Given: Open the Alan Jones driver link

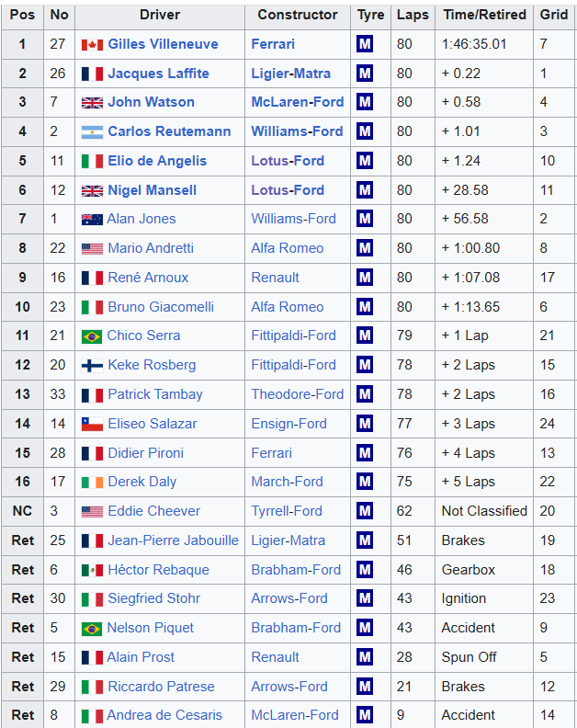Looking at the screenshot, I should [x=141, y=219].
